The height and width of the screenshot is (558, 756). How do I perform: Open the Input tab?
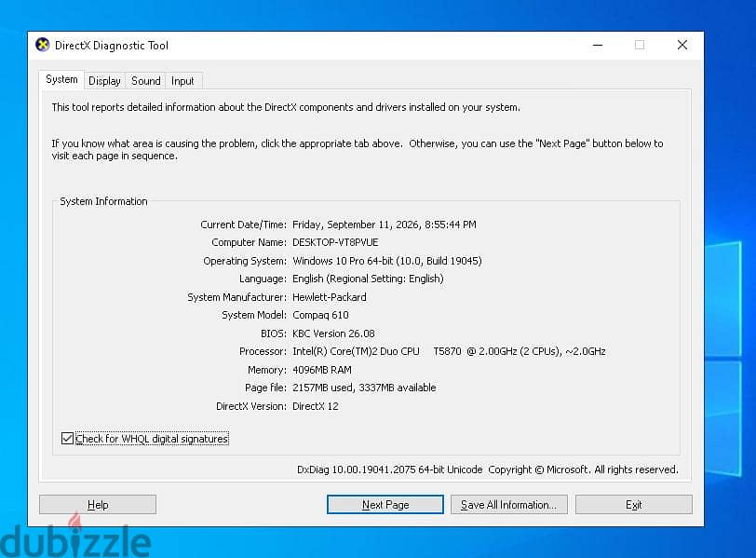point(182,81)
